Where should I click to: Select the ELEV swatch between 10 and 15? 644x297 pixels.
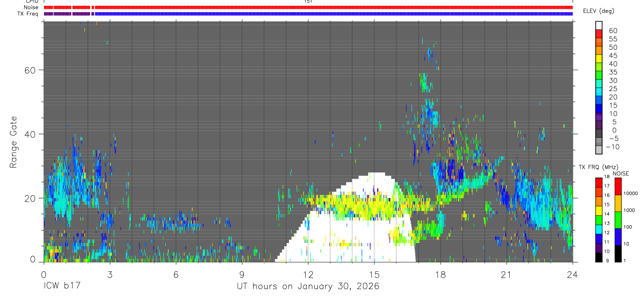[599, 109]
